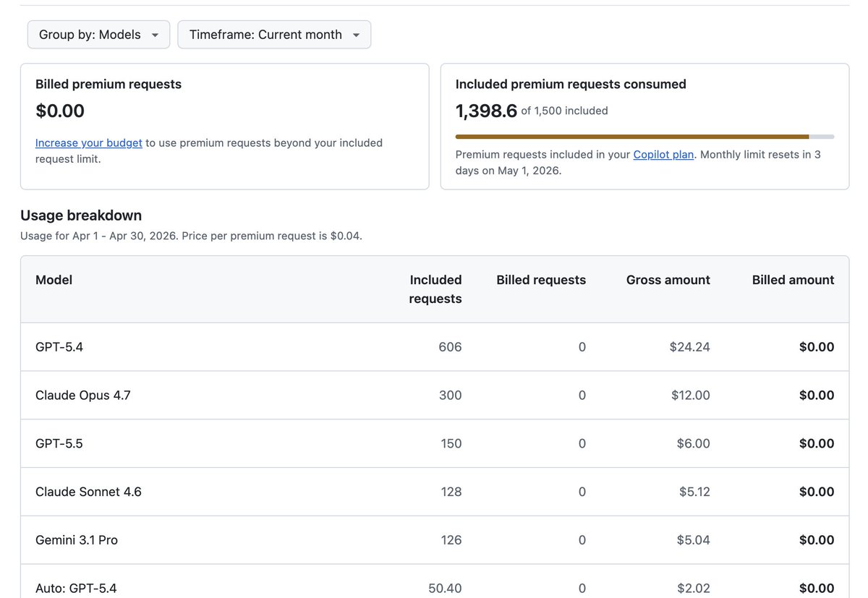
Task: Click the Included requests column header
Action: [435, 289]
